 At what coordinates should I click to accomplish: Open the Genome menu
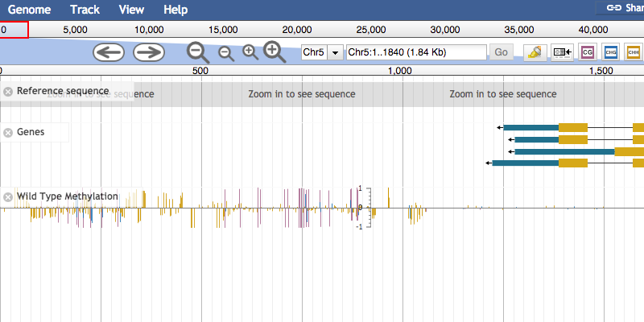[29, 10]
